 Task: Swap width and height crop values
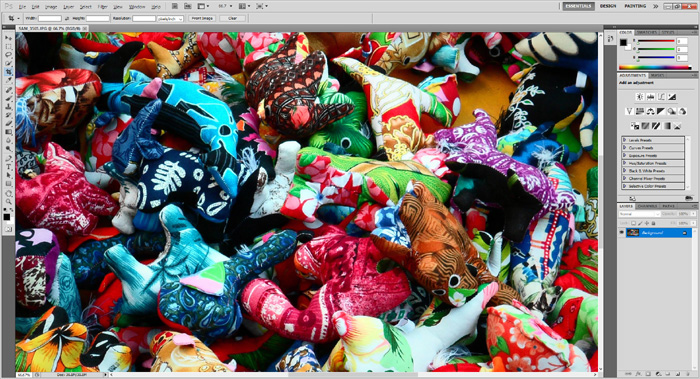tap(67, 18)
